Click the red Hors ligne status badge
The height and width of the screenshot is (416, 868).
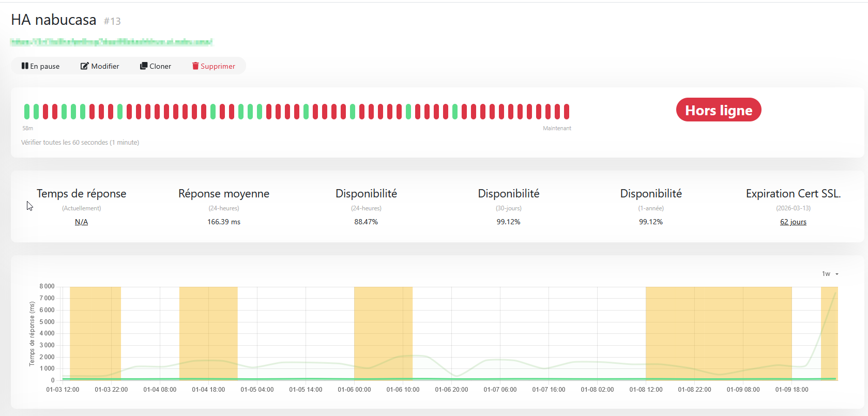(718, 110)
